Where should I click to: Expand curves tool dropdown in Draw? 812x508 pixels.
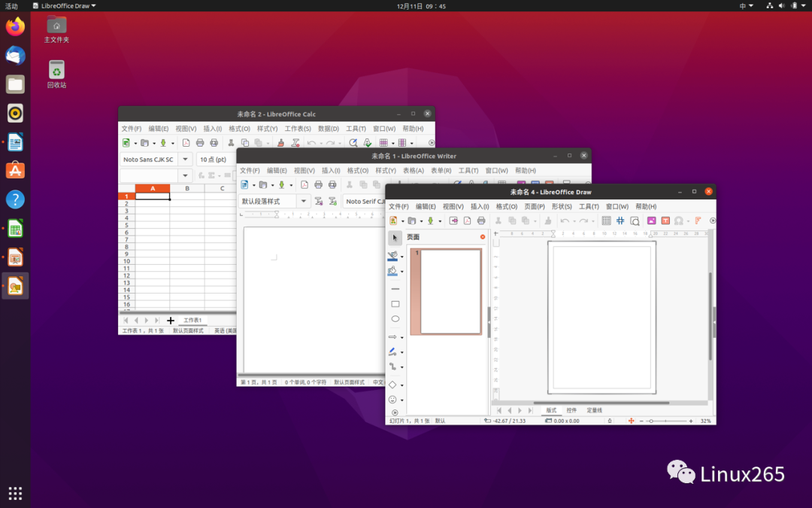click(401, 352)
